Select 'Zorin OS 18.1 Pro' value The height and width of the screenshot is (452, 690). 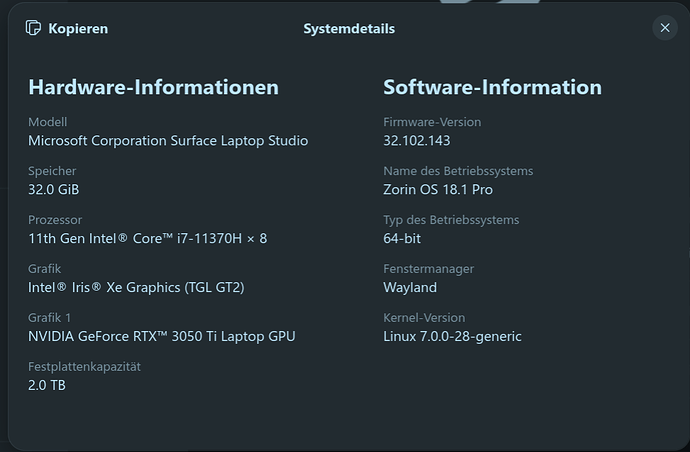[438, 190]
